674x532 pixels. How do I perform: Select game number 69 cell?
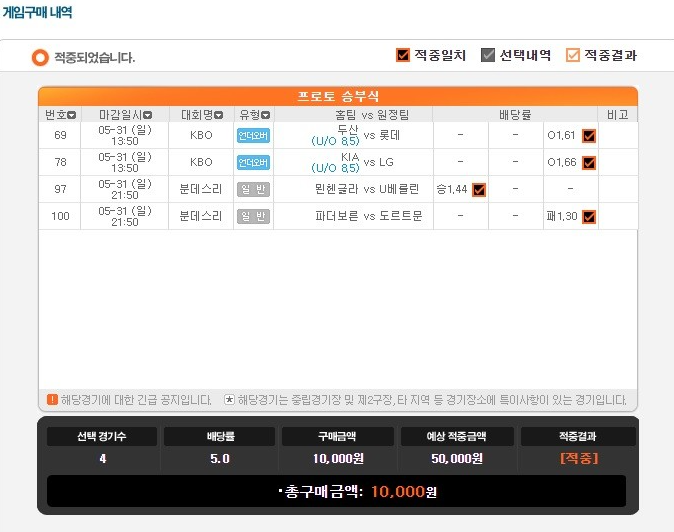tap(60, 135)
